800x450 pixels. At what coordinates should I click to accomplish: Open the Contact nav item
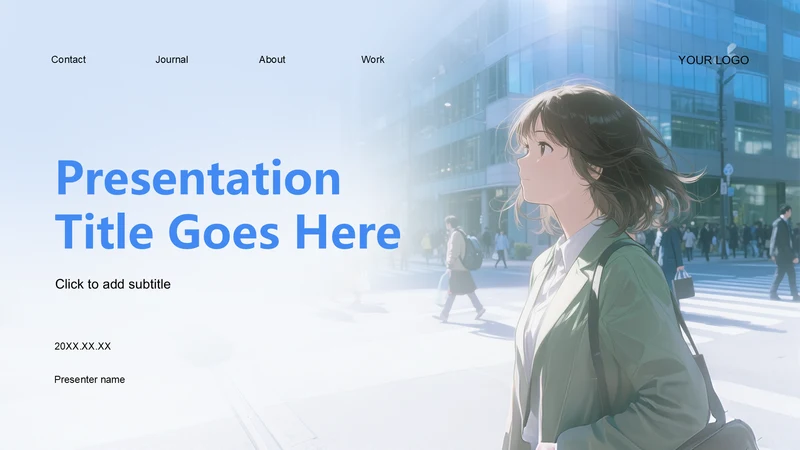[68, 60]
